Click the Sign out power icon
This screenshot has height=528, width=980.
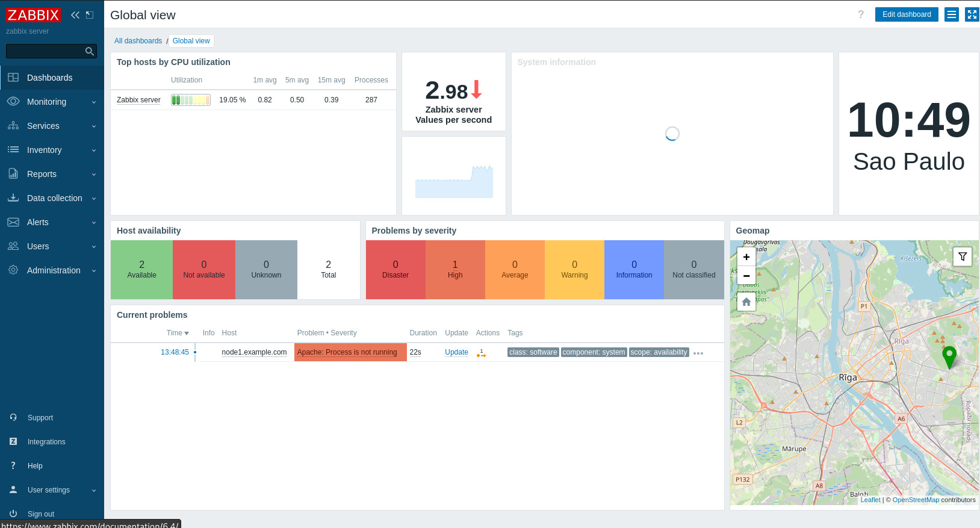(13, 514)
